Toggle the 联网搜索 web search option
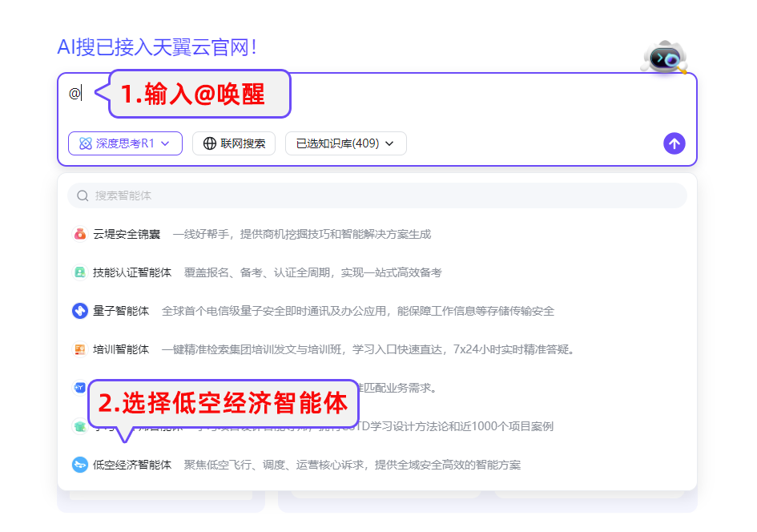 [234, 143]
